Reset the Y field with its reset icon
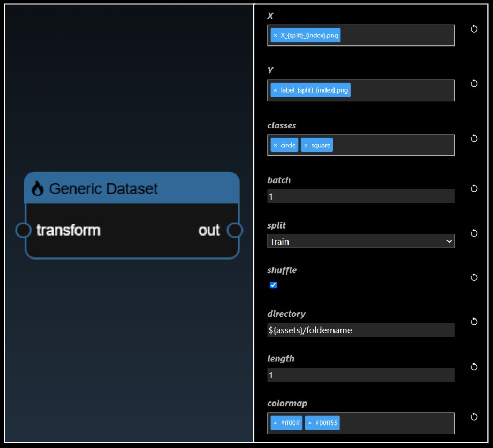 click(x=474, y=83)
